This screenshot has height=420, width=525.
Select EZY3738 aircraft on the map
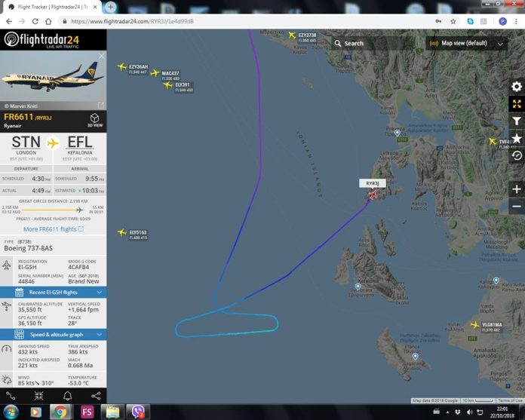pos(293,35)
